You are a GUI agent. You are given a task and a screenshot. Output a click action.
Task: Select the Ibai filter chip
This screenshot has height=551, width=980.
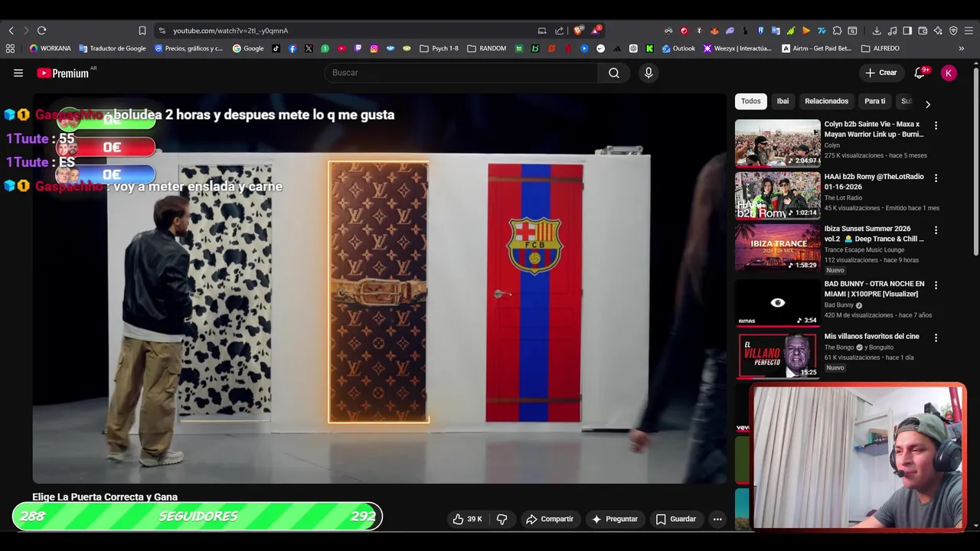click(x=782, y=101)
